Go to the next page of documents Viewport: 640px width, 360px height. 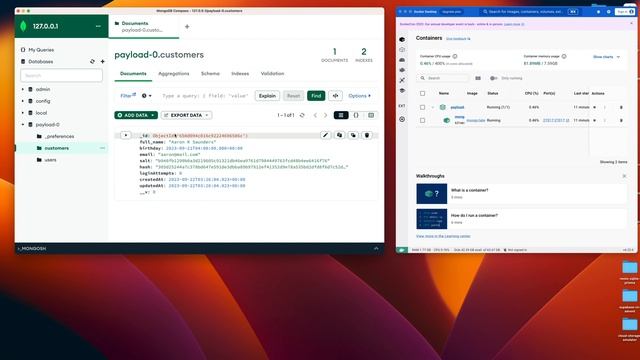click(x=325, y=115)
